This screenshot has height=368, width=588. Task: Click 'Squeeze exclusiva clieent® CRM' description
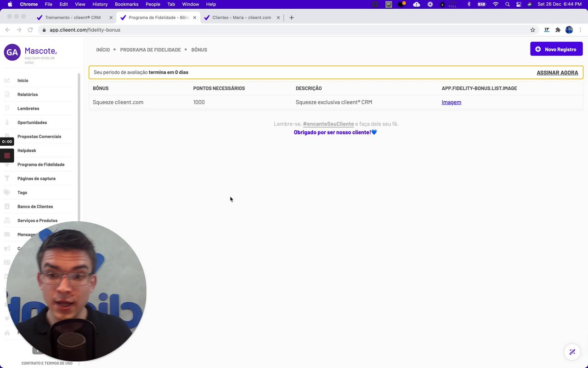(x=334, y=102)
